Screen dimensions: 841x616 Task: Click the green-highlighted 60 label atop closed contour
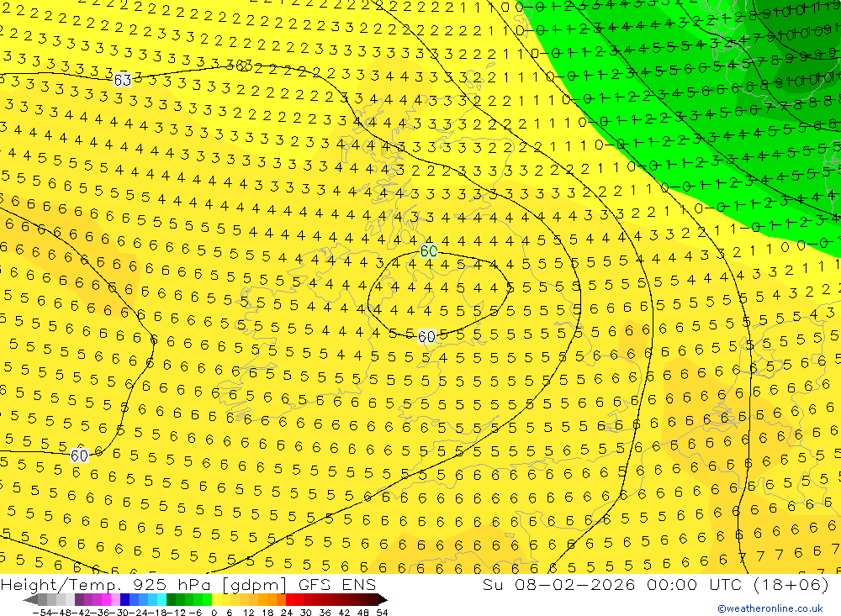click(429, 251)
